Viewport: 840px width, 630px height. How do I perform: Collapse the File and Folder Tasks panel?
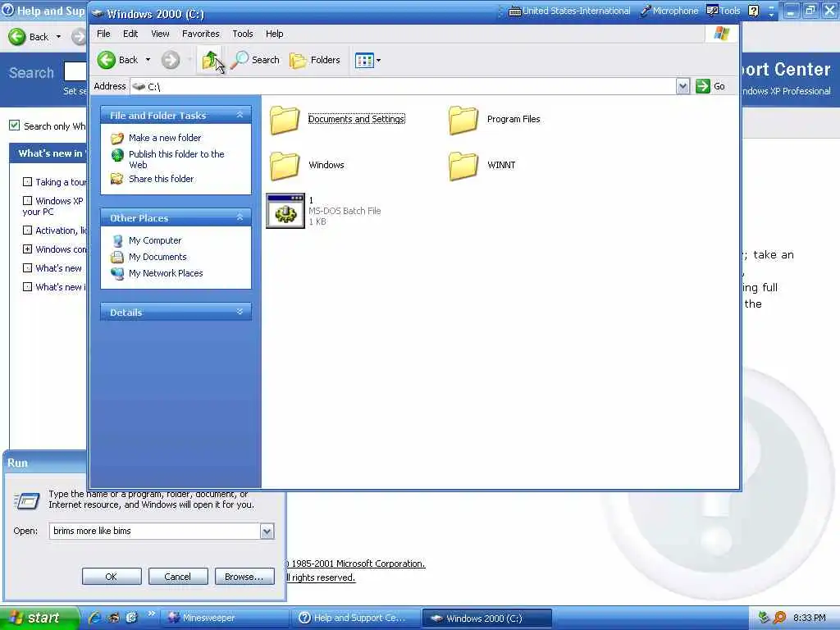tap(240, 115)
